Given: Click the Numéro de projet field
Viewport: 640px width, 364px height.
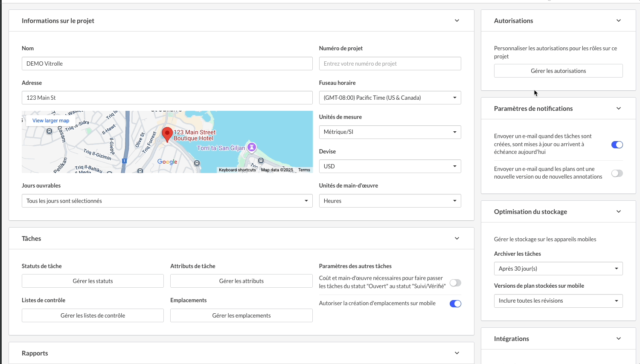Looking at the screenshot, I should [x=390, y=64].
